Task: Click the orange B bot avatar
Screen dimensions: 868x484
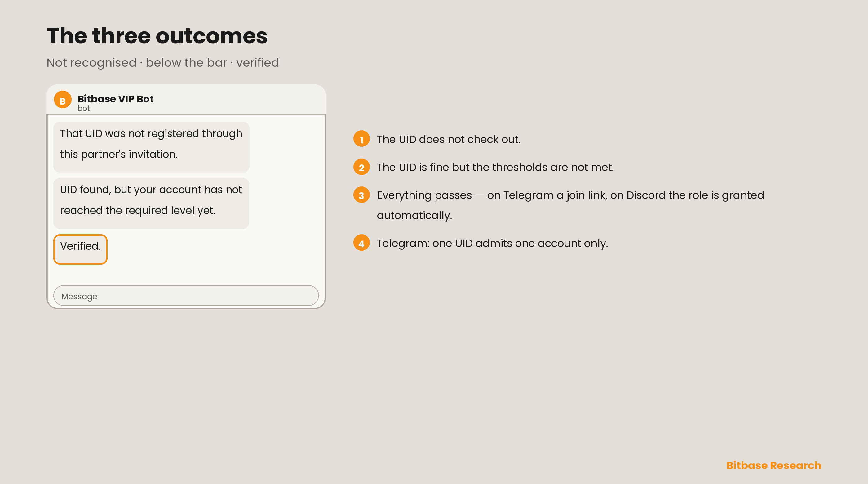Action: point(63,100)
